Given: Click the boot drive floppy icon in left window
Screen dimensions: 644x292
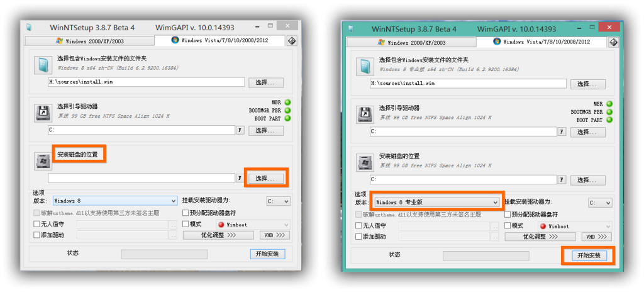Looking at the screenshot, I should click(42, 113).
